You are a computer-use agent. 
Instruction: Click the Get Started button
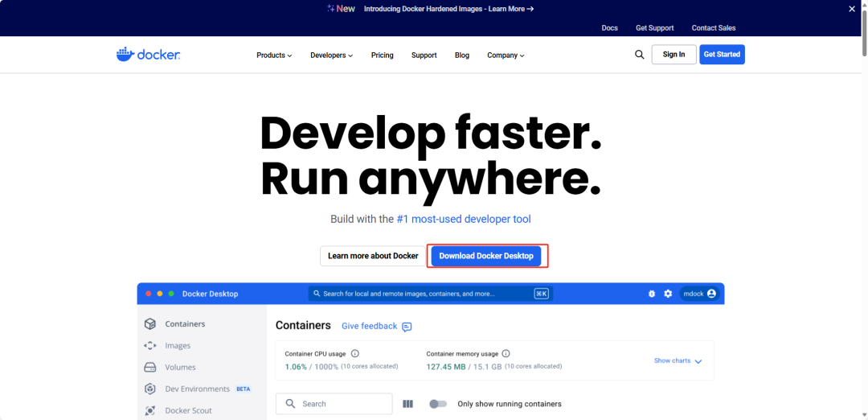click(x=722, y=54)
